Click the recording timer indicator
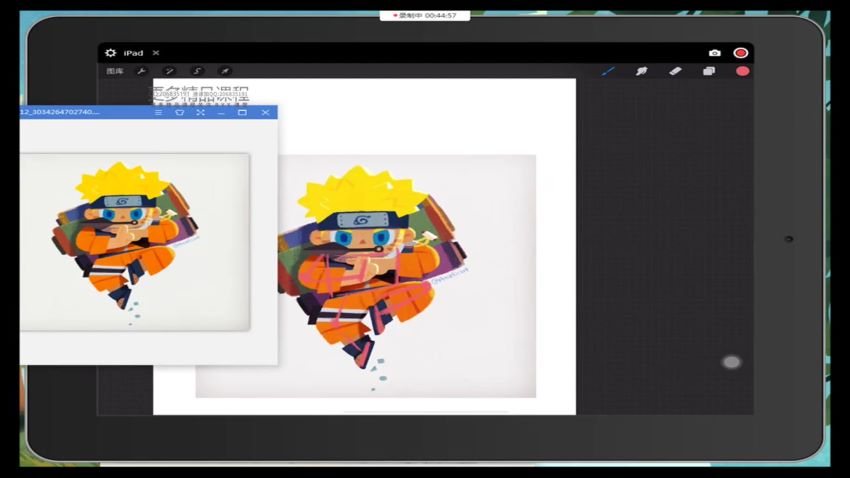Image resolution: width=850 pixels, height=478 pixels. pos(425,15)
